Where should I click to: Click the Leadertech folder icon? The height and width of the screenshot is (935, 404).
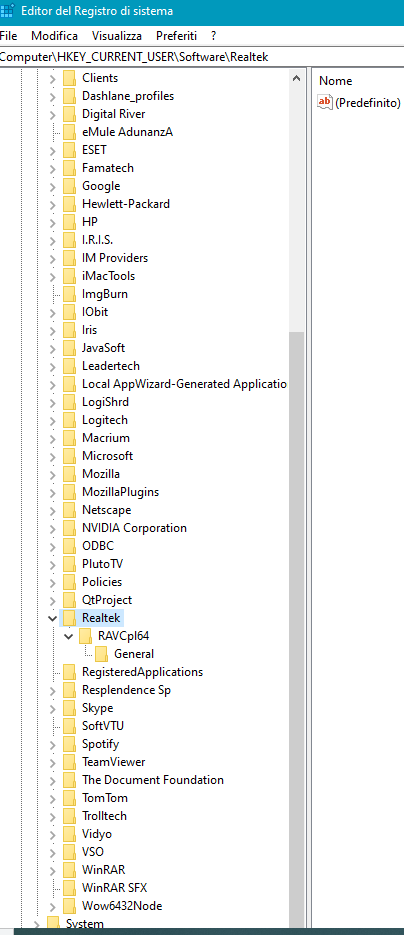pyautogui.click(x=70, y=366)
